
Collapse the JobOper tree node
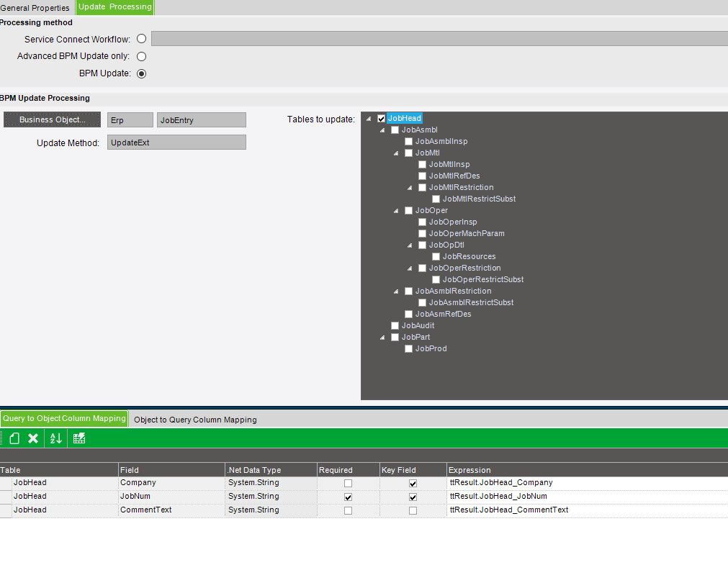396,211
